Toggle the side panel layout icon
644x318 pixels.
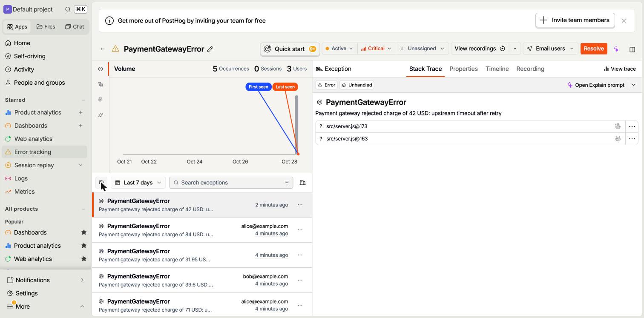pyautogui.click(x=632, y=49)
